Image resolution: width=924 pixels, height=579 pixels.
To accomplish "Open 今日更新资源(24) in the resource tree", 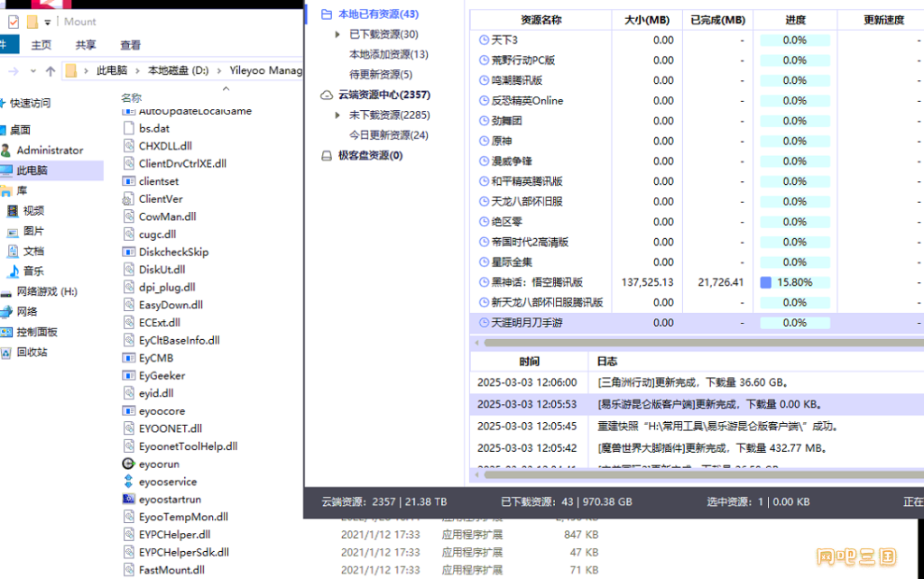I will 389,135.
